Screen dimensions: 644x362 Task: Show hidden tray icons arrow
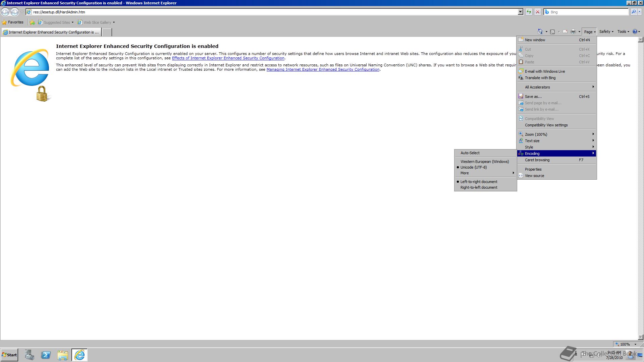tap(576, 355)
